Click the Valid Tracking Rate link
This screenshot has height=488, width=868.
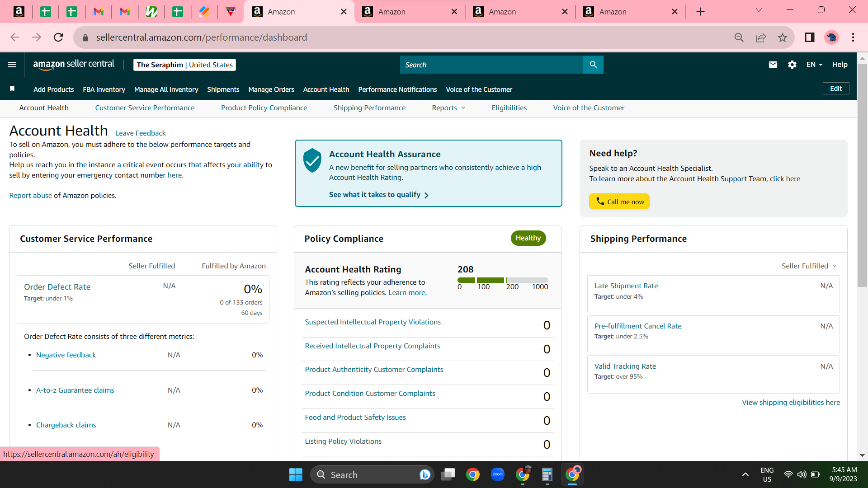pyautogui.click(x=625, y=366)
